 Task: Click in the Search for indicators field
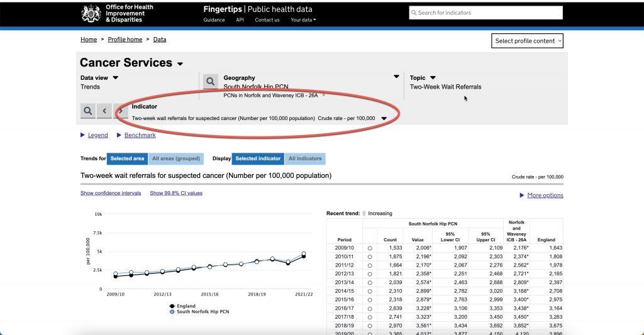[x=486, y=13]
